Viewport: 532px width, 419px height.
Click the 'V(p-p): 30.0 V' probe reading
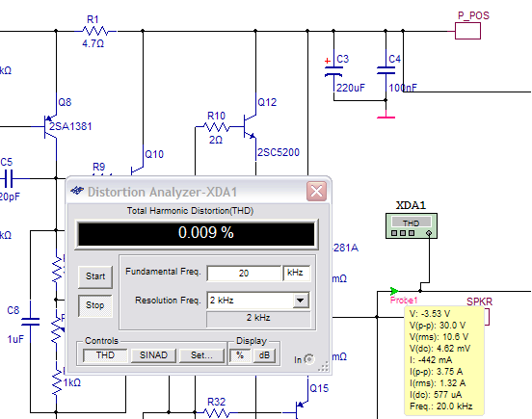click(438, 326)
